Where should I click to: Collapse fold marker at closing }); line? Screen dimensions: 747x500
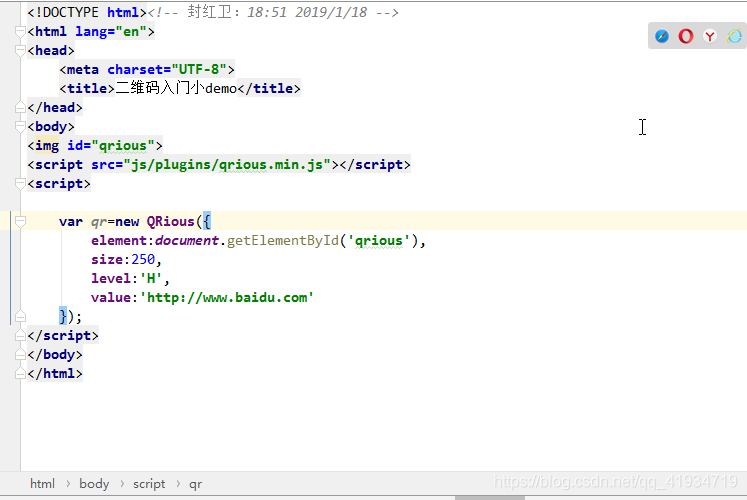20,317
